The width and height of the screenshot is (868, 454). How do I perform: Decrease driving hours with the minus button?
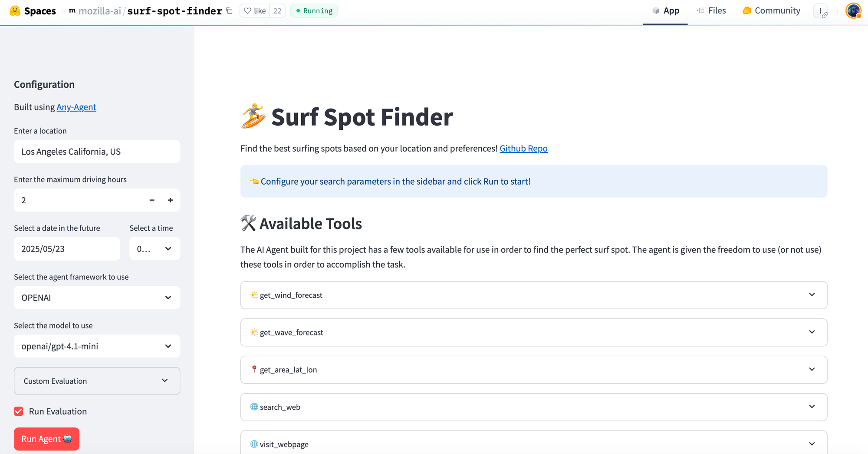152,200
